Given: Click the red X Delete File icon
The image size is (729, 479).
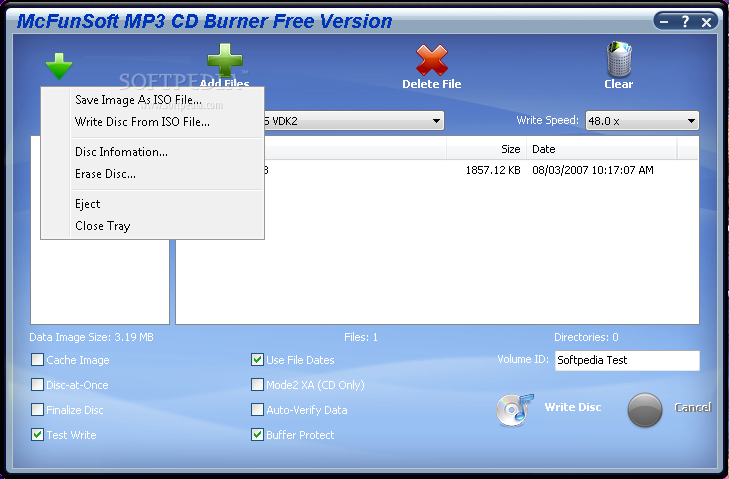Looking at the screenshot, I should (432, 60).
